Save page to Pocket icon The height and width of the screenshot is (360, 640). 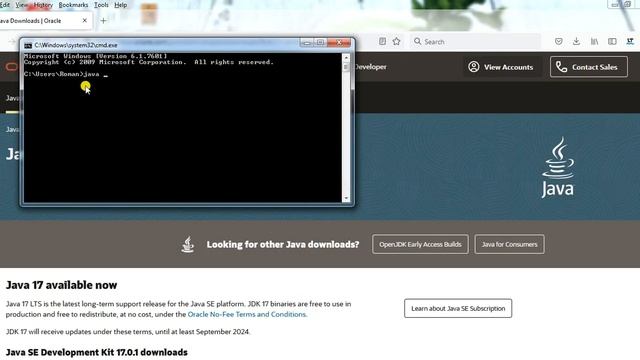(x=558, y=41)
